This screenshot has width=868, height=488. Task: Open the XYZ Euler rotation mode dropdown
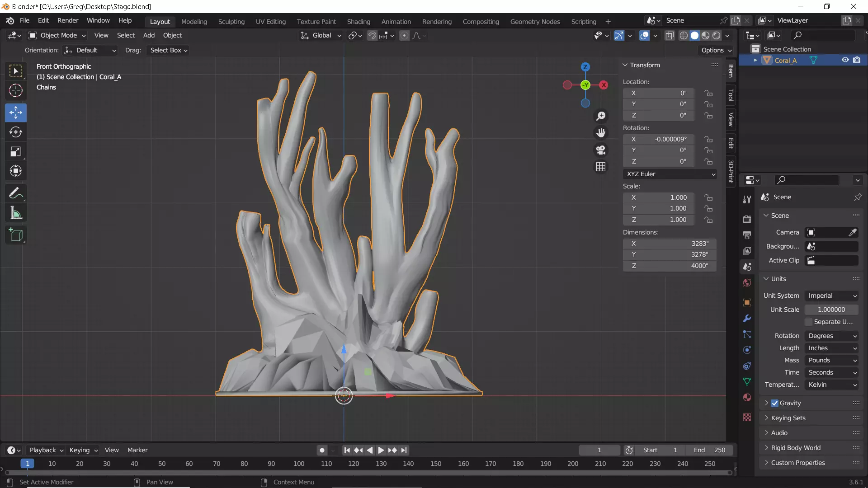coord(670,174)
